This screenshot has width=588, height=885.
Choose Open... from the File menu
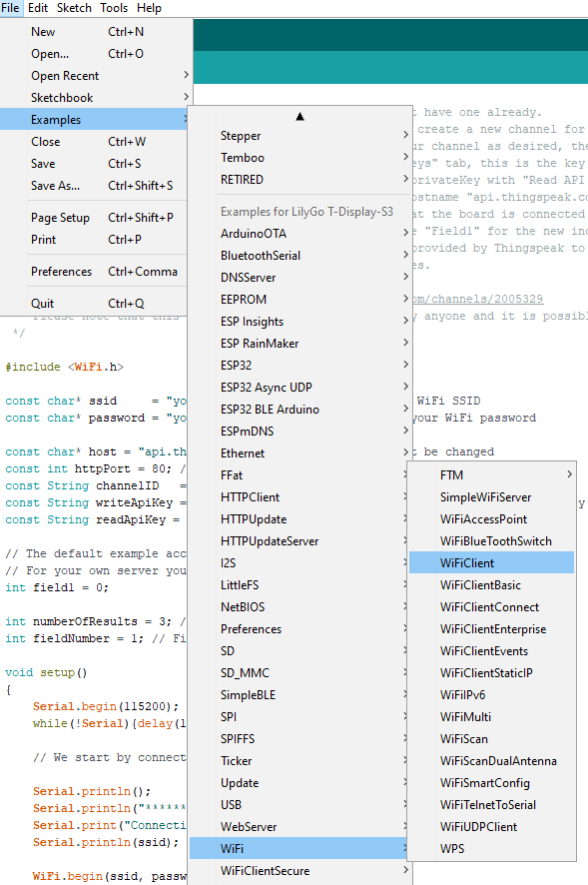tap(96, 54)
